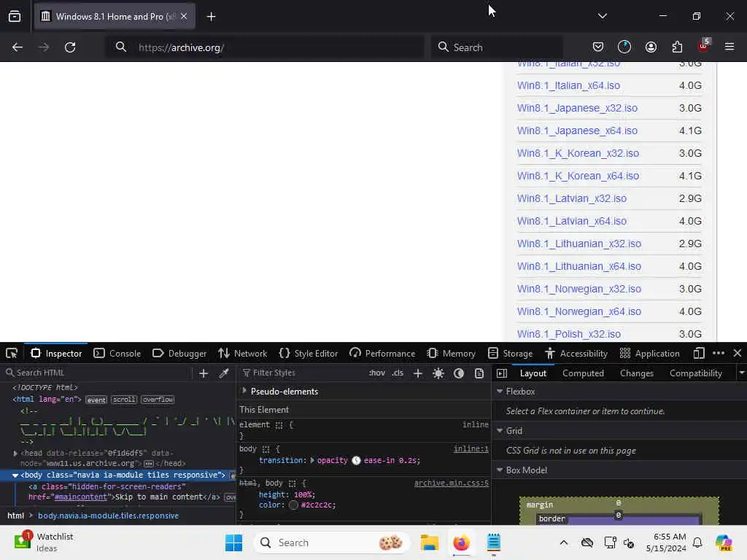
Task: Click the Windows Start button
Action: tap(233, 542)
